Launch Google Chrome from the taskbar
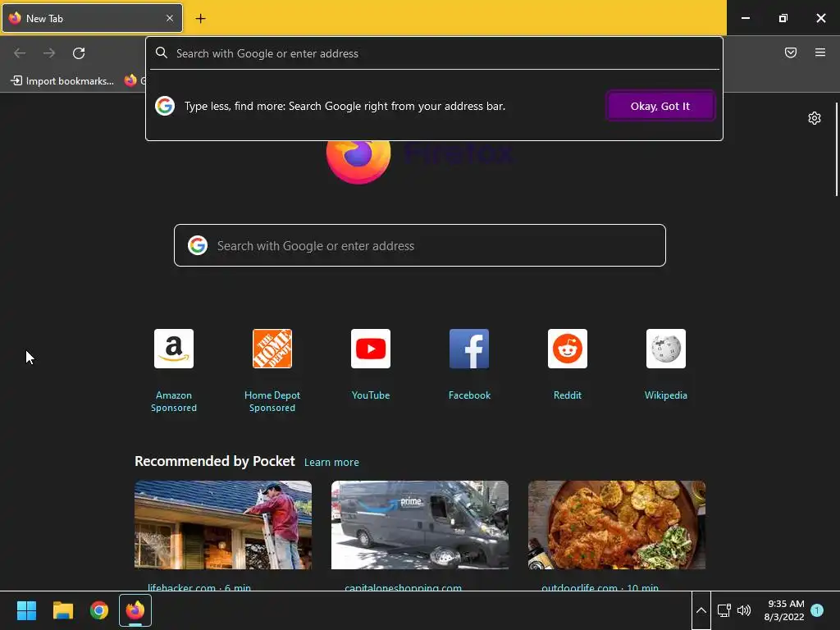840x630 pixels. pos(99,610)
